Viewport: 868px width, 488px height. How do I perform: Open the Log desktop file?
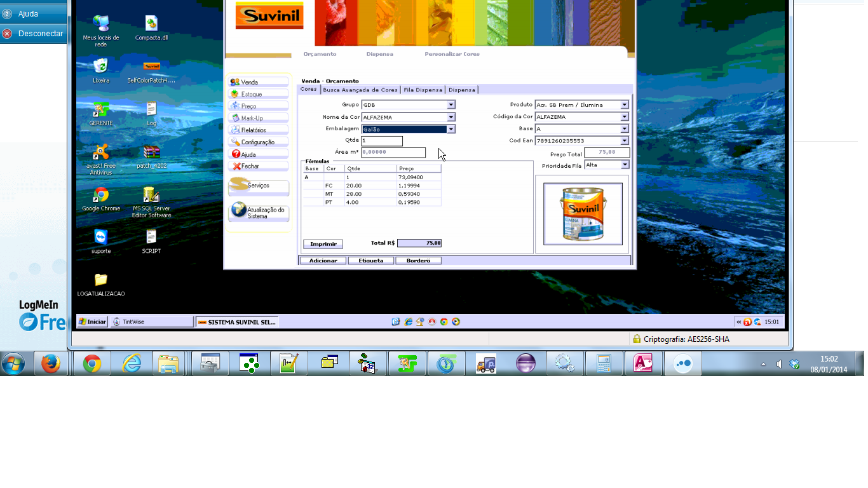[151, 114]
